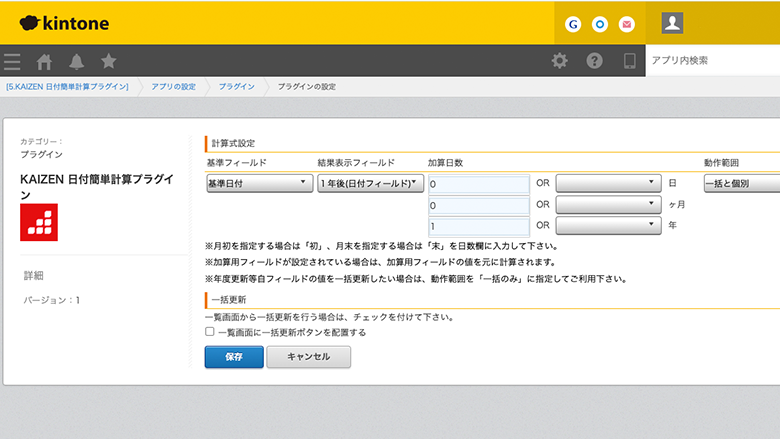Enable 一覧画面に一括更新ボタンを配置する checkbox

point(210,332)
